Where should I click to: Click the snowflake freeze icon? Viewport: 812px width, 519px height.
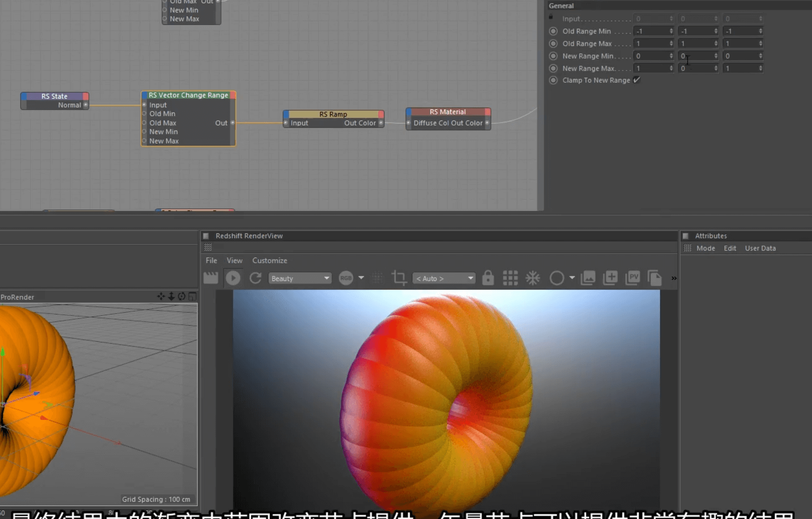[533, 278]
